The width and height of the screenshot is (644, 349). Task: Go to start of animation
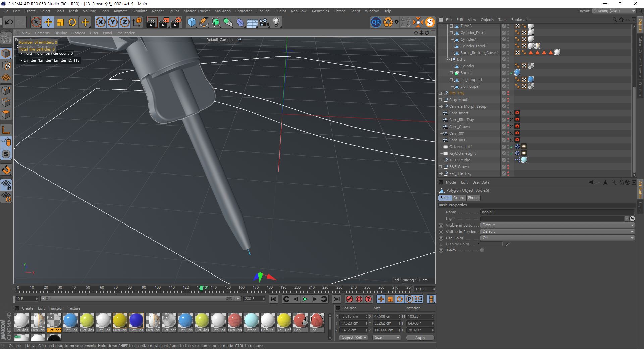(x=274, y=299)
